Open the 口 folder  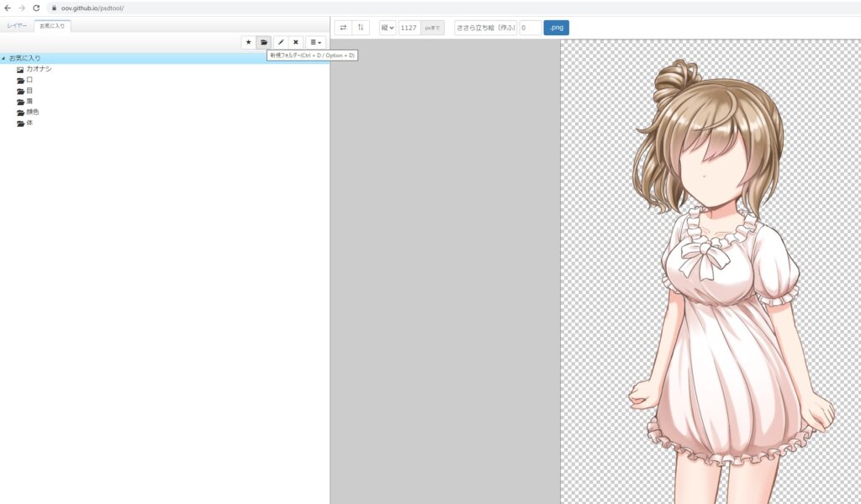[x=24, y=80]
